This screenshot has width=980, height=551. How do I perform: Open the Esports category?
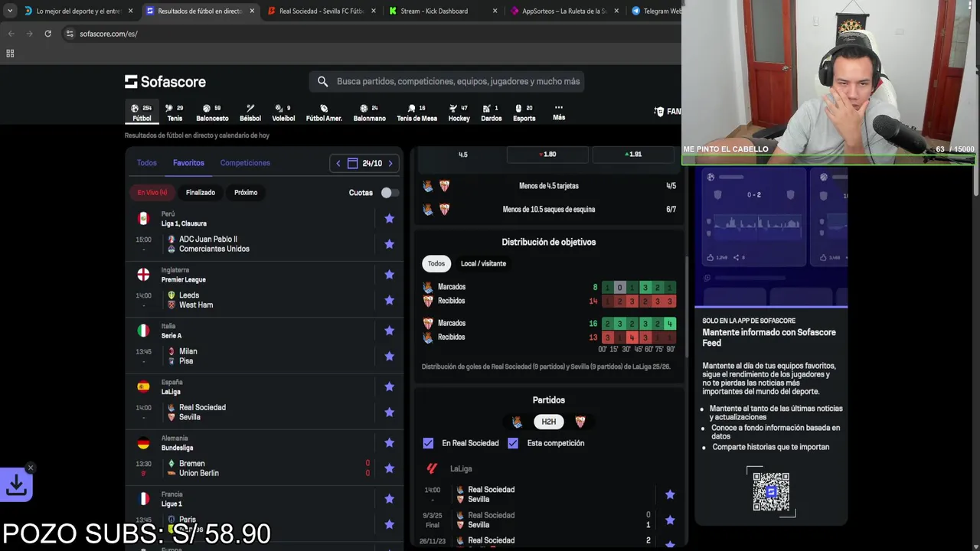[524, 112]
